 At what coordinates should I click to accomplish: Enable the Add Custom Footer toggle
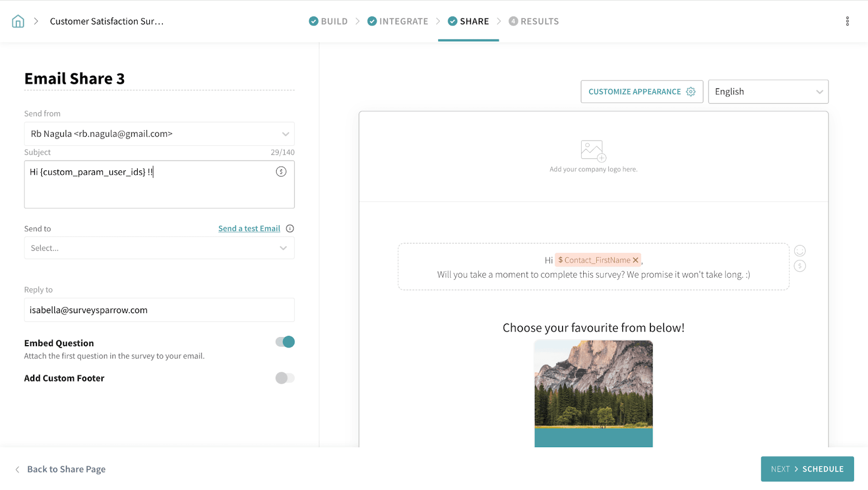(x=285, y=378)
